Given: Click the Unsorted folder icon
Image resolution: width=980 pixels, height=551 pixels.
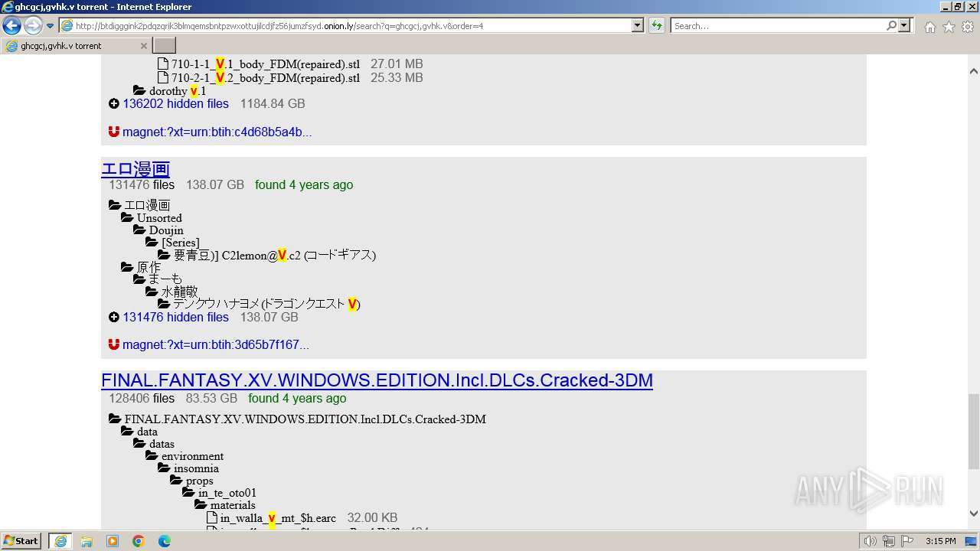Looking at the screenshot, I should (127, 217).
